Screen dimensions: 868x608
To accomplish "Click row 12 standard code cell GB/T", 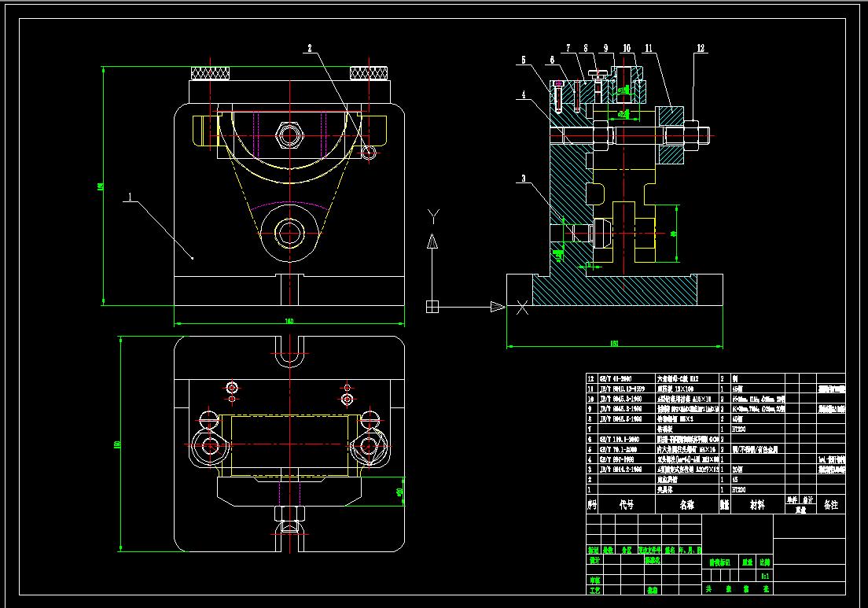I will click(615, 379).
